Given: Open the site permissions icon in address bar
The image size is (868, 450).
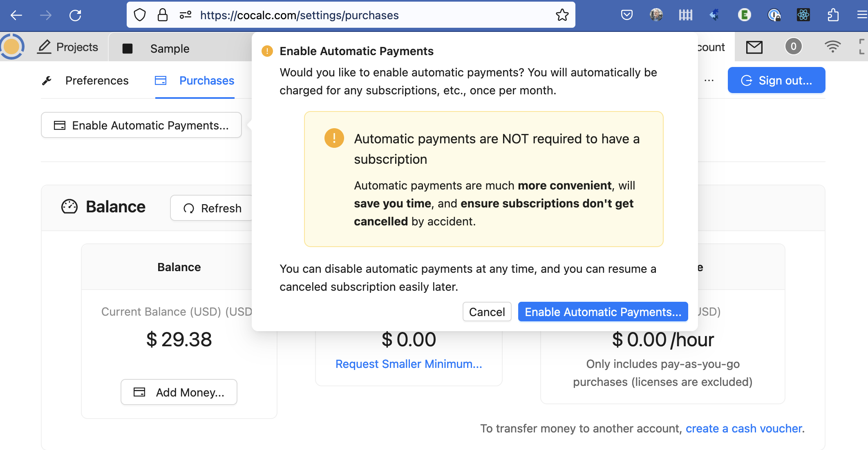Looking at the screenshot, I should point(185,15).
